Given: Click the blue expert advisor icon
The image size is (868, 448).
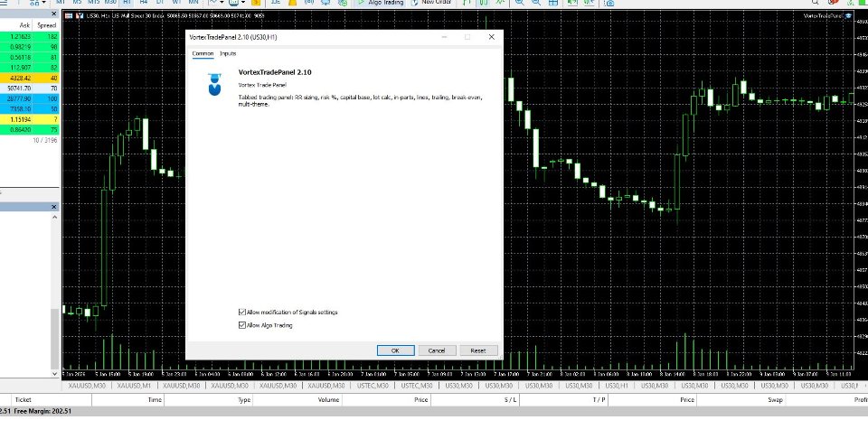Looking at the screenshot, I should (x=214, y=84).
